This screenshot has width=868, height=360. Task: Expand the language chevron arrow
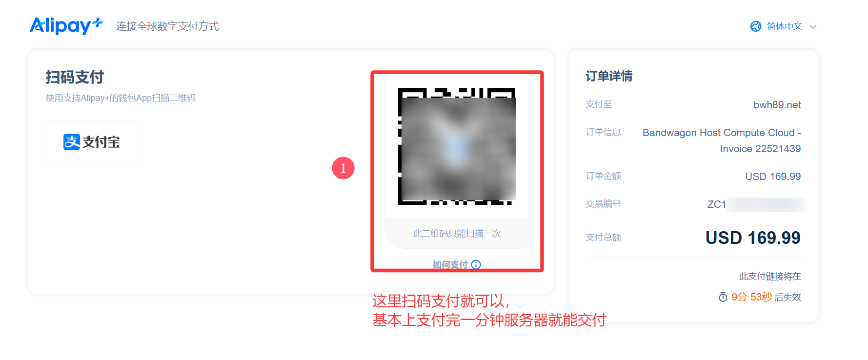point(813,27)
